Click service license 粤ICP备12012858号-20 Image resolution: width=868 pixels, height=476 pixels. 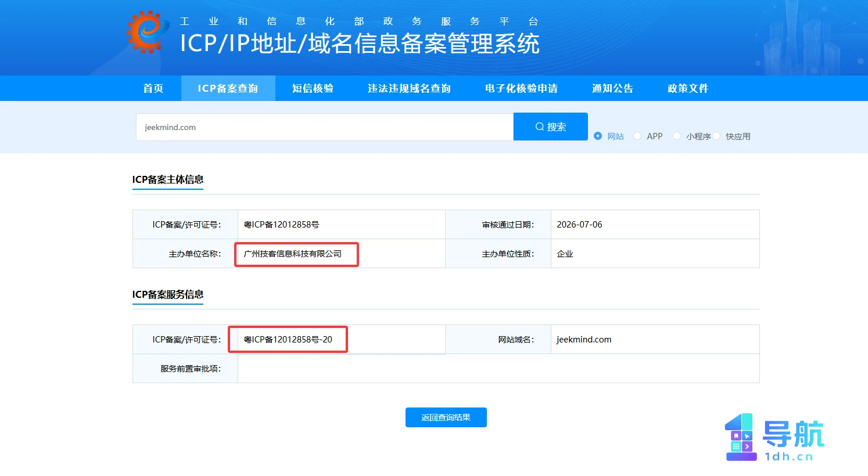click(288, 340)
